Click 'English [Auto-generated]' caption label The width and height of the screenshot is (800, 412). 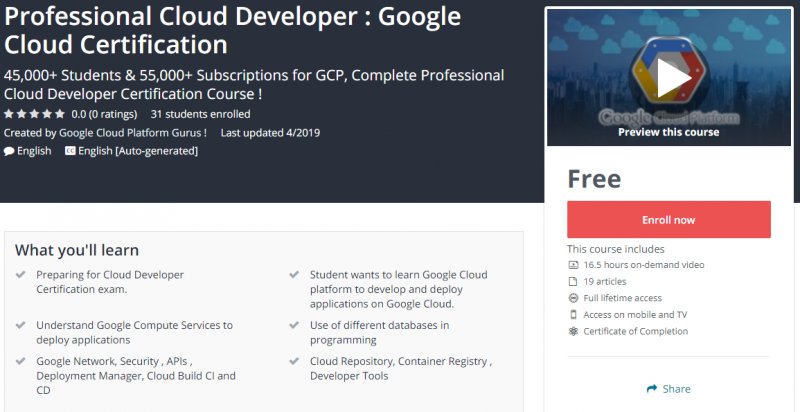pyautogui.click(x=138, y=151)
